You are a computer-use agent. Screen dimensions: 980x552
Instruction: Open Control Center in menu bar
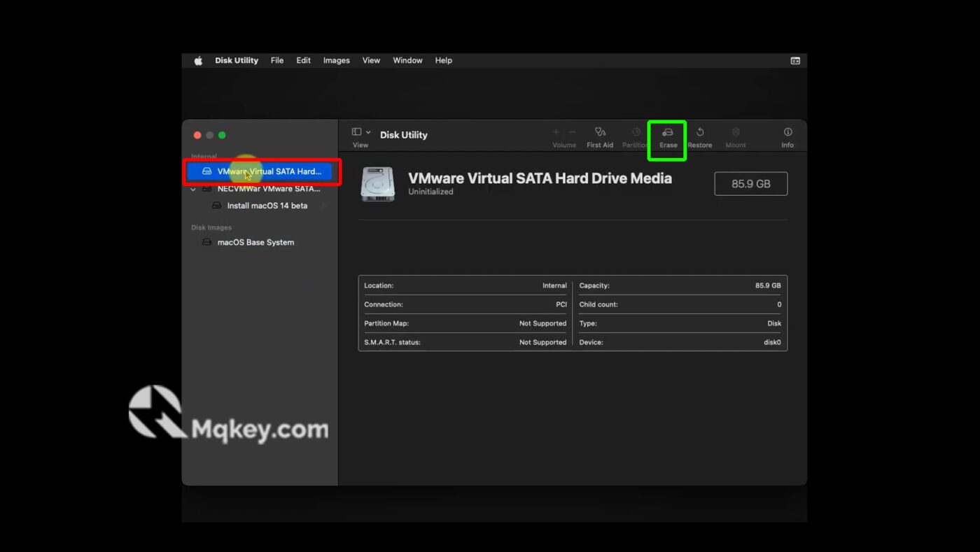coord(795,61)
